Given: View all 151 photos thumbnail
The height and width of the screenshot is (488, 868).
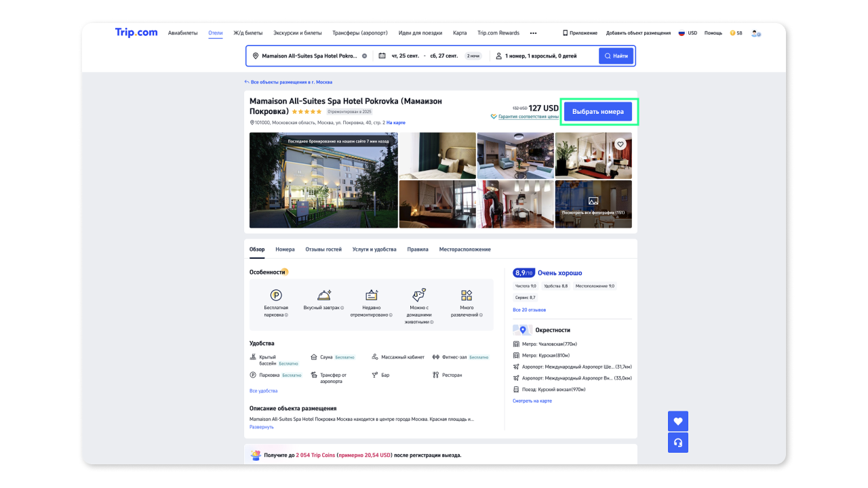Looking at the screenshot, I should [593, 204].
